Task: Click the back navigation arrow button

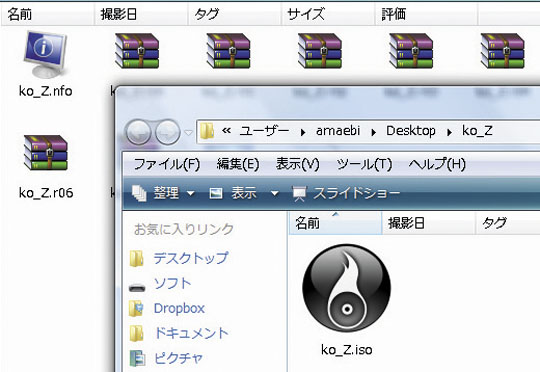Action: [x=138, y=132]
